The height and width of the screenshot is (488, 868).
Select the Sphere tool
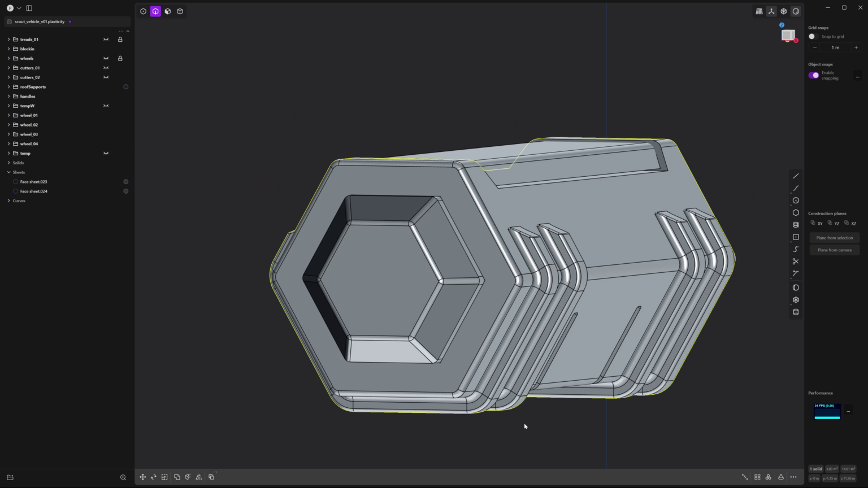tap(796, 287)
